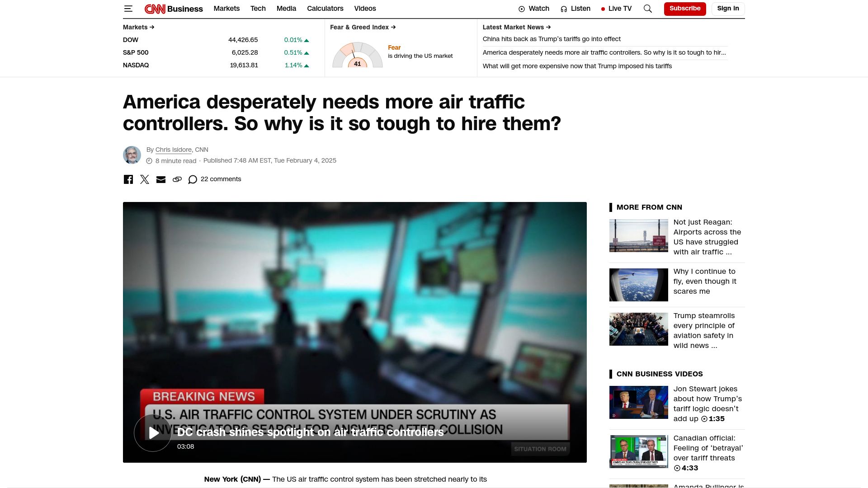Click the Watch play icon
Viewport: 868px width, 488px height.
[522, 9]
